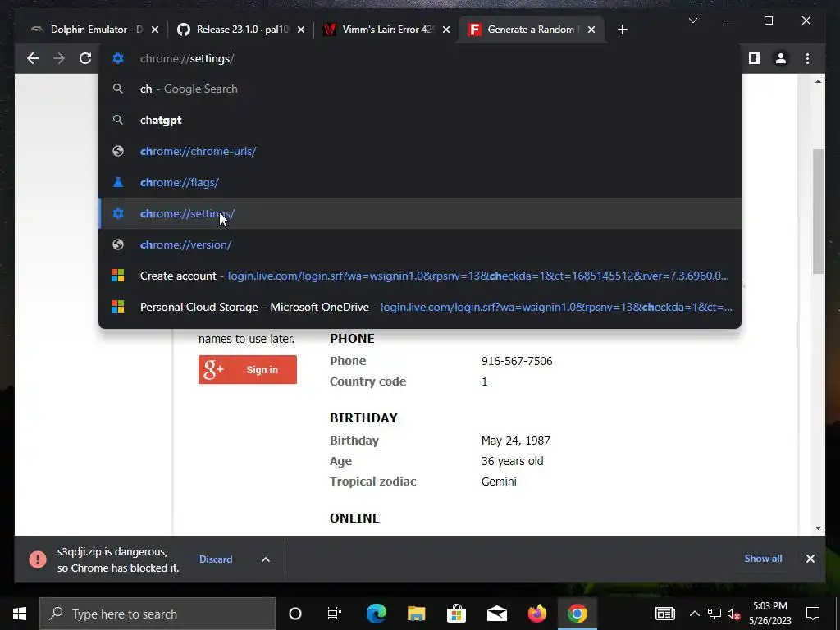Open the Personal Cloud Storage OneDrive suggestion
The width and height of the screenshot is (840, 630).
(x=420, y=307)
